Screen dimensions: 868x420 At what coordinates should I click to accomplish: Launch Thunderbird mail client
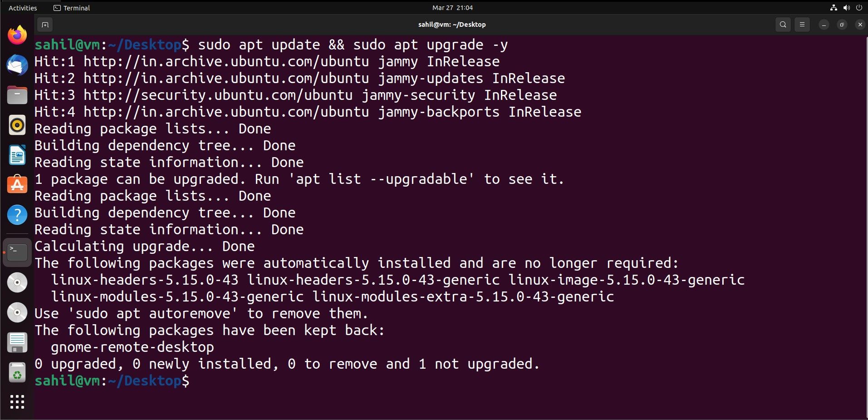[17, 65]
